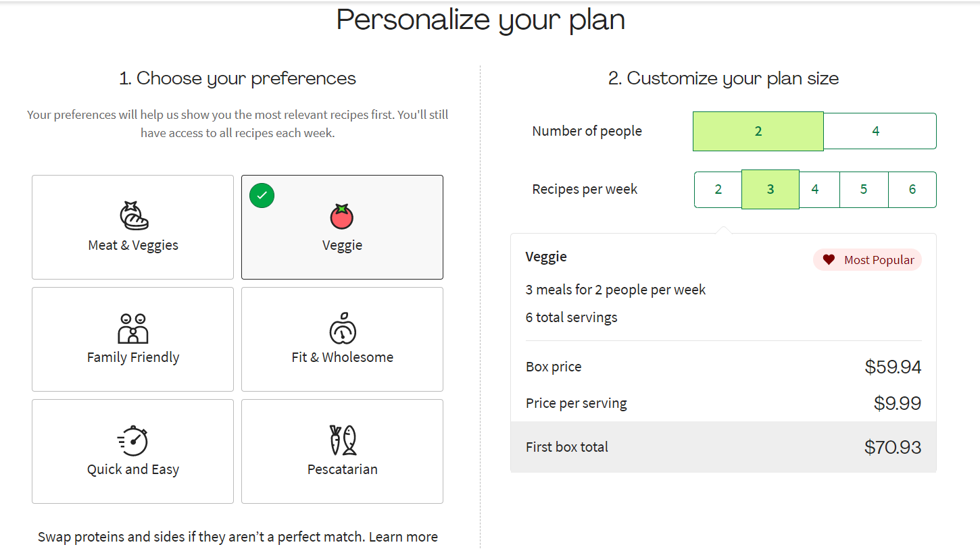Click the Pescatarian fish and carrot icon
This screenshot has width=980, height=549.
pos(342,440)
